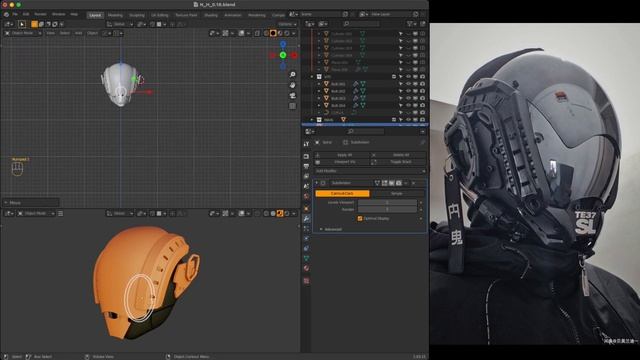Disable Bolt.004 in renders with its camera icon
Screen dimensions: 640x360
[x=422, y=106]
